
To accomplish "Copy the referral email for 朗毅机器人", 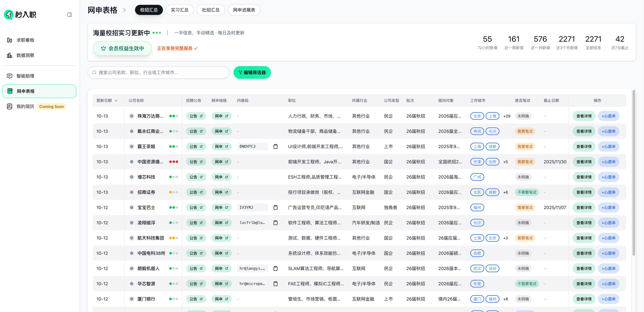I will coord(276,268).
